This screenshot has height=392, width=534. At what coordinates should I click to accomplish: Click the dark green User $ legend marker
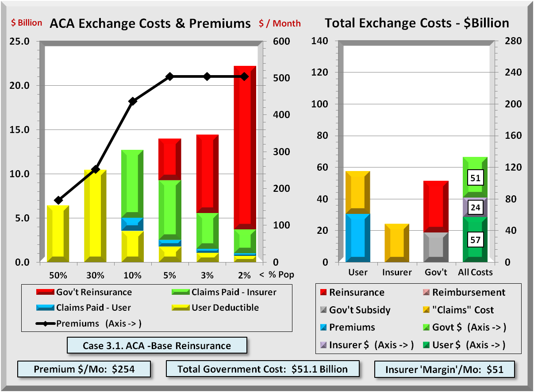click(x=425, y=345)
